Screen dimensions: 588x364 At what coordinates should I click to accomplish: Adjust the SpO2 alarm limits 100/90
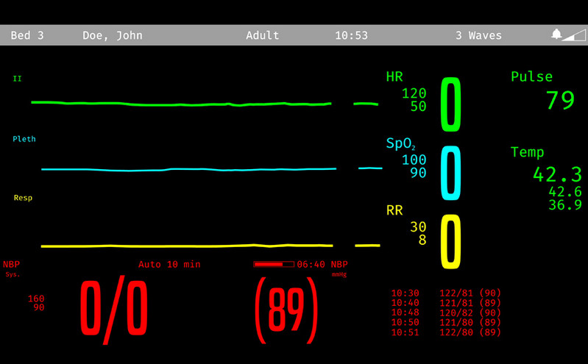click(414, 166)
